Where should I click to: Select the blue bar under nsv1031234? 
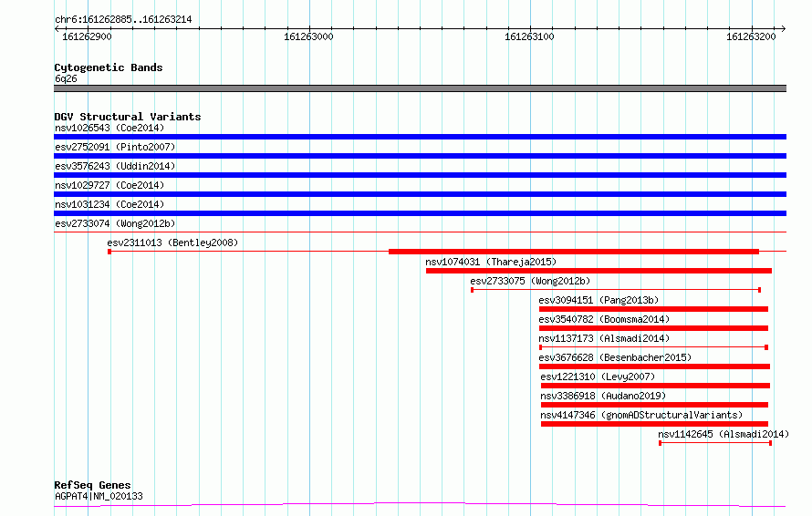(420, 213)
